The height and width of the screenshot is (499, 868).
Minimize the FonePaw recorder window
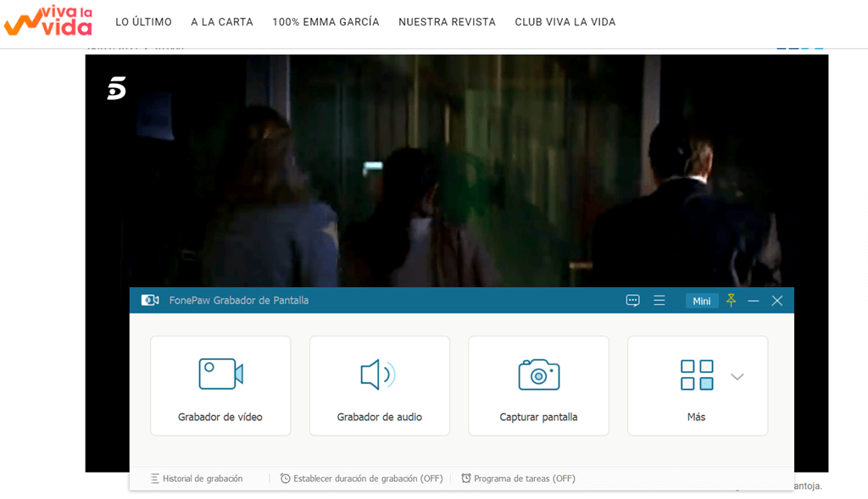753,301
